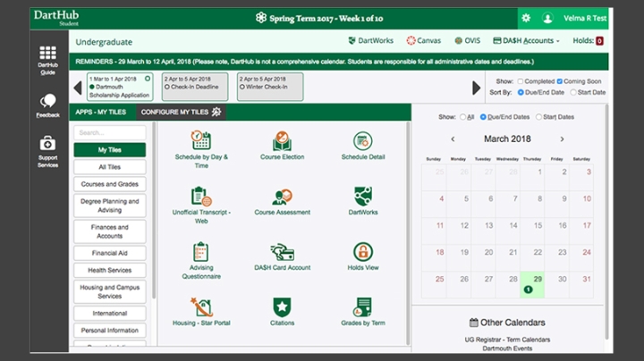Open the settings gear in header

pyautogui.click(x=526, y=18)
